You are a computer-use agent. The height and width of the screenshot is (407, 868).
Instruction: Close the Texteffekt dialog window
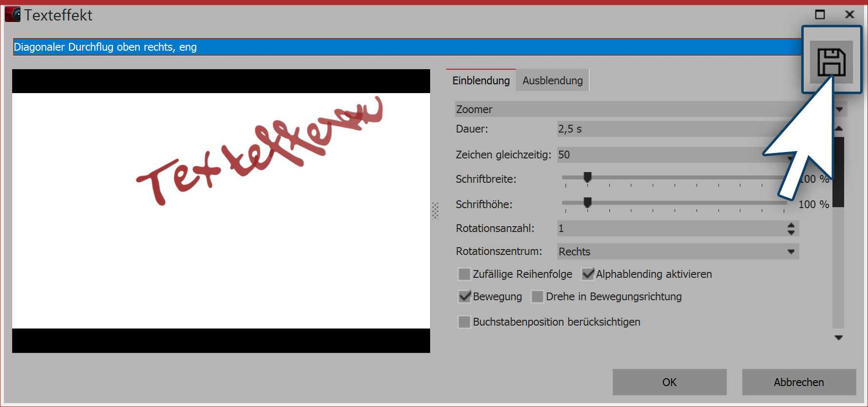point(850,15)
